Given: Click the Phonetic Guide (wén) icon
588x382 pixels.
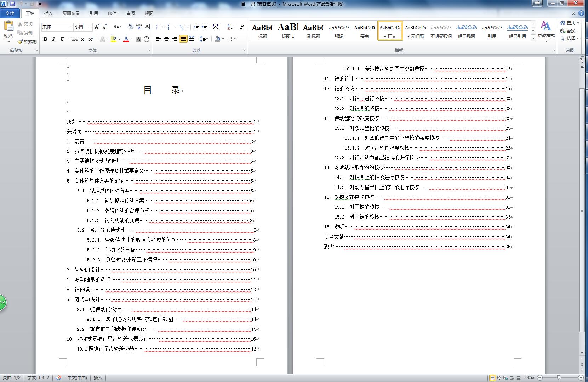Looking at the screenshot, I should 139,27.
